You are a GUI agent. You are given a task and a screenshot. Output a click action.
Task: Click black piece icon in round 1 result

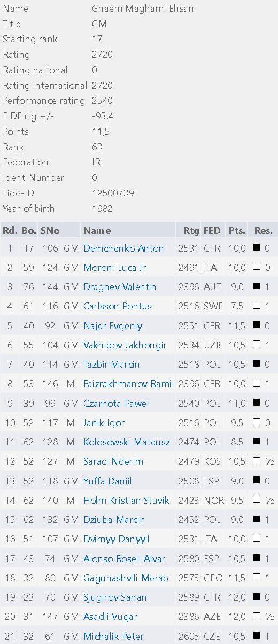(x=257, y=248)
